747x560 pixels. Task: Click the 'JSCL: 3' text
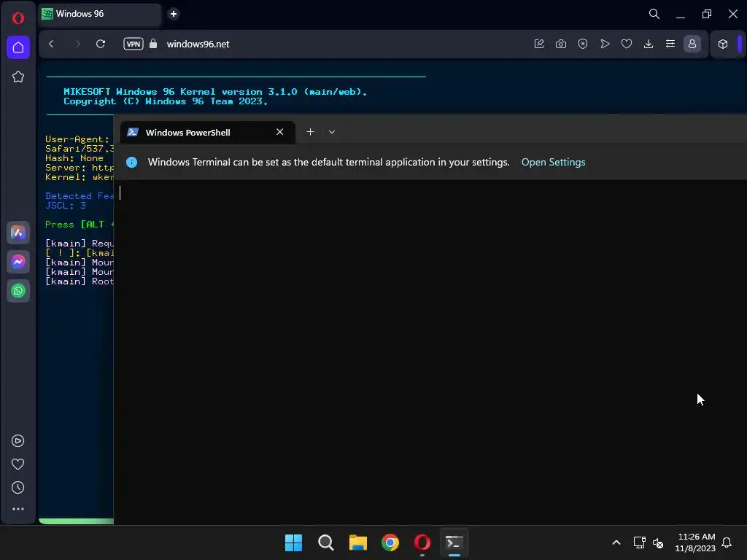coord(66,205)
